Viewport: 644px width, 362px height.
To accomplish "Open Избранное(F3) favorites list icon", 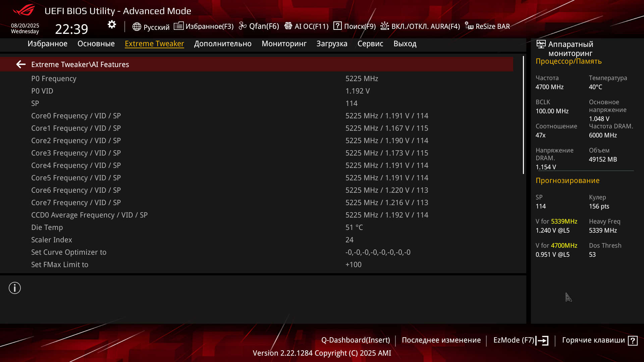I will (x=178, y=26).
